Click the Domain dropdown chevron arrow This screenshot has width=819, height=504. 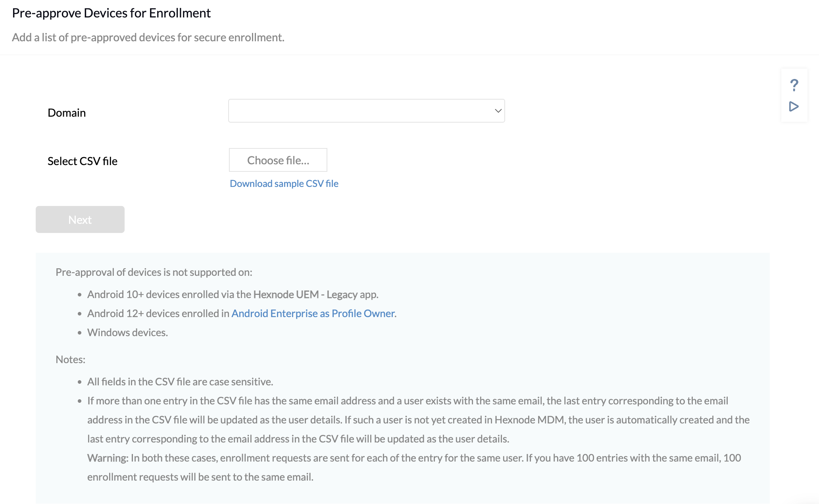click(498, 111)
